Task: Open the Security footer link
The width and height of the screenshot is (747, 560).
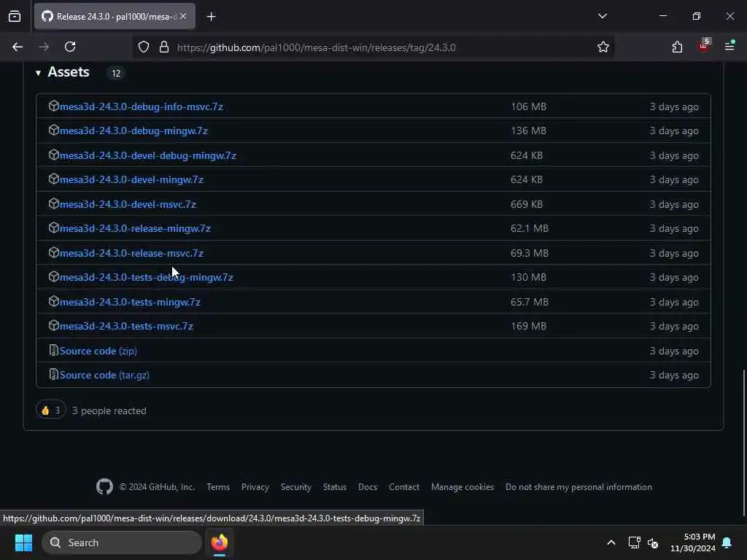Action: click(x=296, y=487)
